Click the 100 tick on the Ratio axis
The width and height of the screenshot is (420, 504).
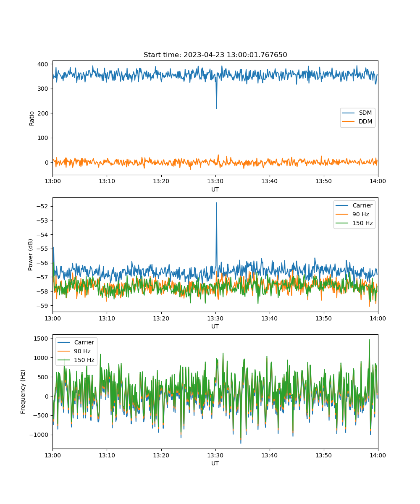tap(44, 138)
